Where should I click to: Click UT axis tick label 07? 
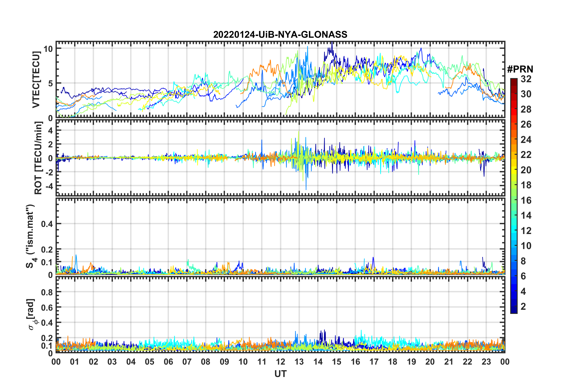coord(187,362)
